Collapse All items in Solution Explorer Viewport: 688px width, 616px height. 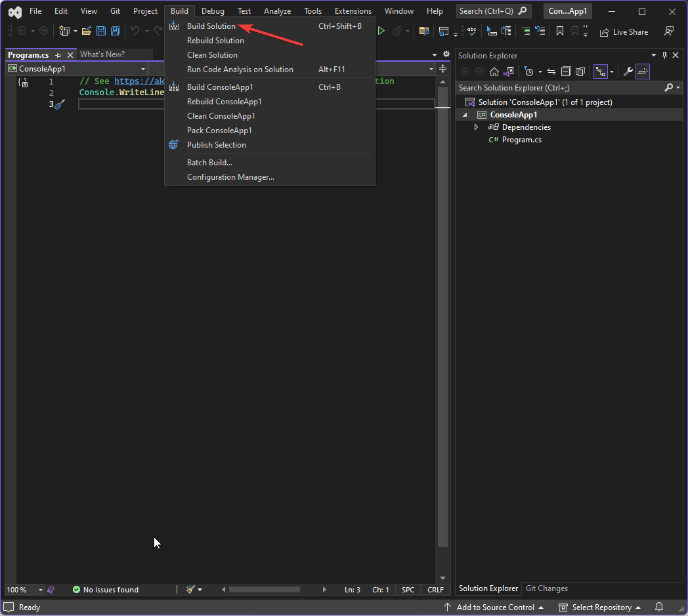pyautogui.click(x=565, y=72)
